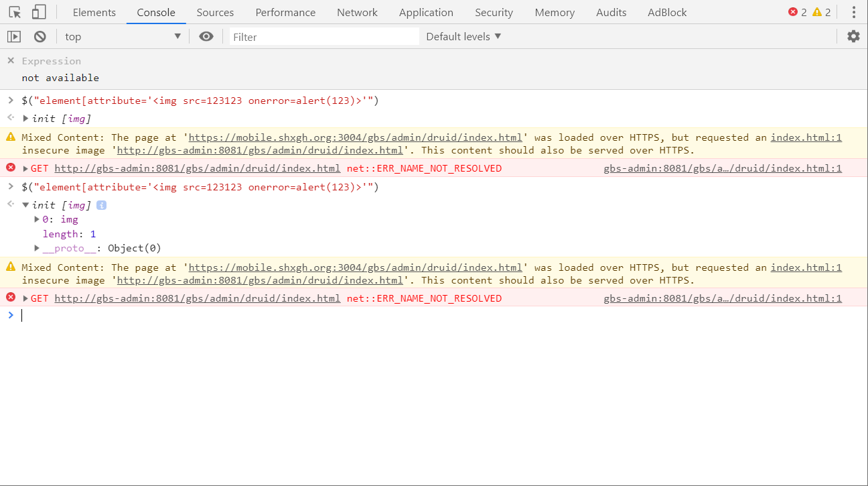Open the DevTools three-dot customize menu
Image resolution: width=868 pixels, height=486 pixels.
(x=853, y=12)
